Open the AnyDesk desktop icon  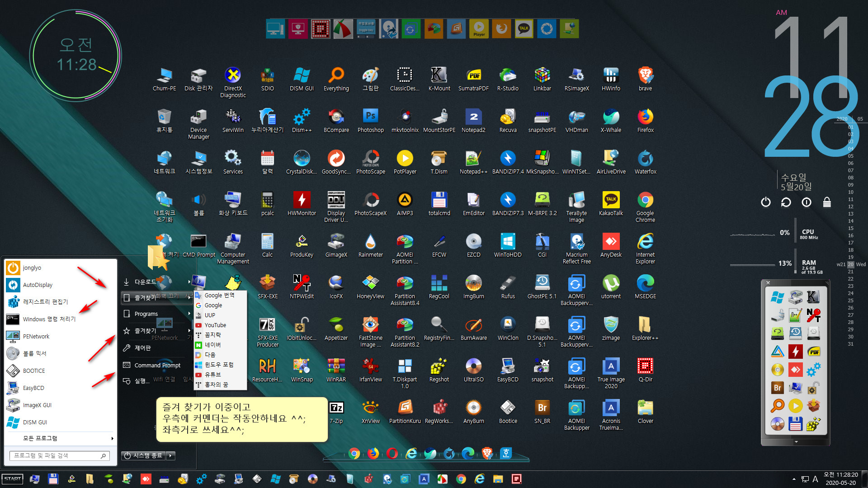pos(611,245)
